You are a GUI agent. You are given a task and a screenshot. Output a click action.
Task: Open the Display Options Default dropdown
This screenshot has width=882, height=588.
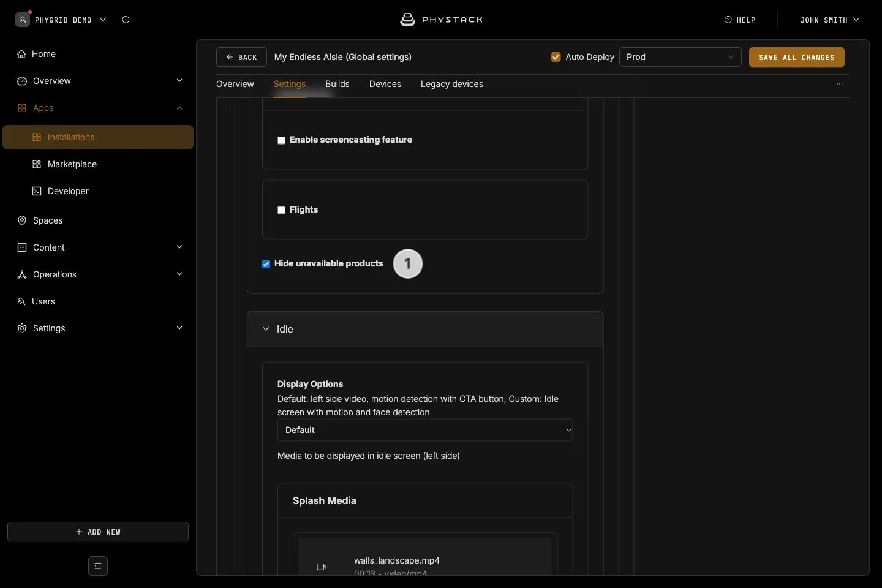point(425,430)
